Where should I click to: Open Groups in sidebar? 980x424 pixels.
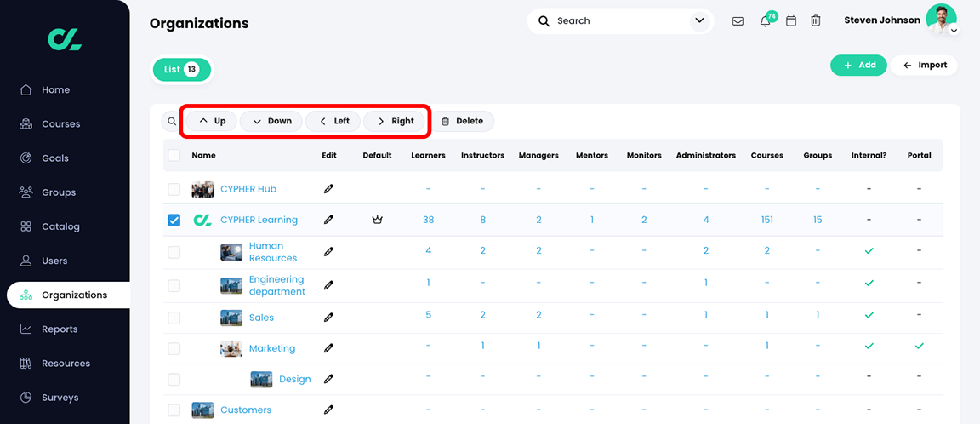[58, 192]
